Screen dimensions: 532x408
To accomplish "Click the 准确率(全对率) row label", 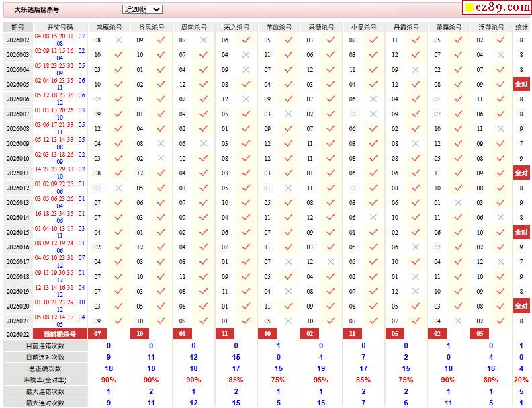I will [x=45, y=380].
